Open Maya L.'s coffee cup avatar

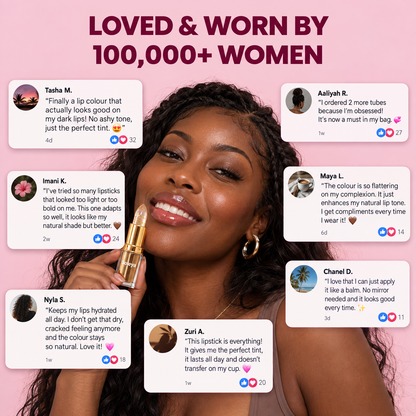click(x=301, y=184)
